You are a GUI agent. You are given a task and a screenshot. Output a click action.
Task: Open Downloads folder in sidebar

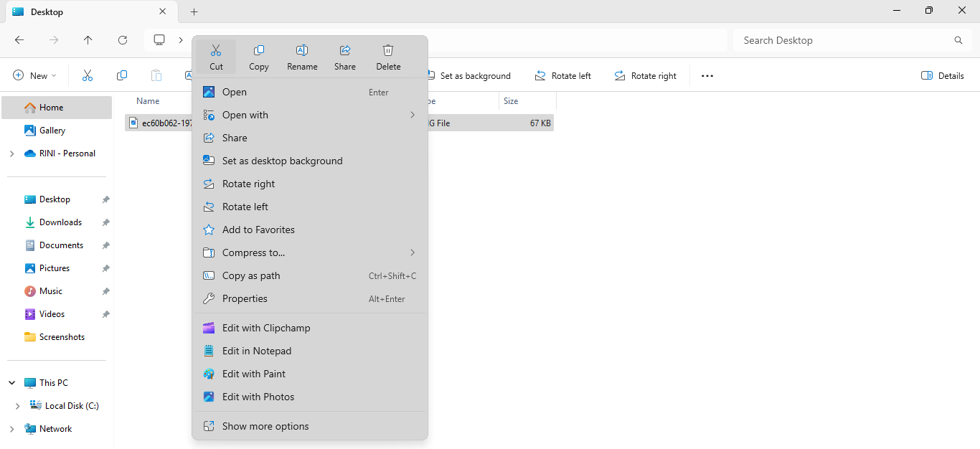click(60, 222)
